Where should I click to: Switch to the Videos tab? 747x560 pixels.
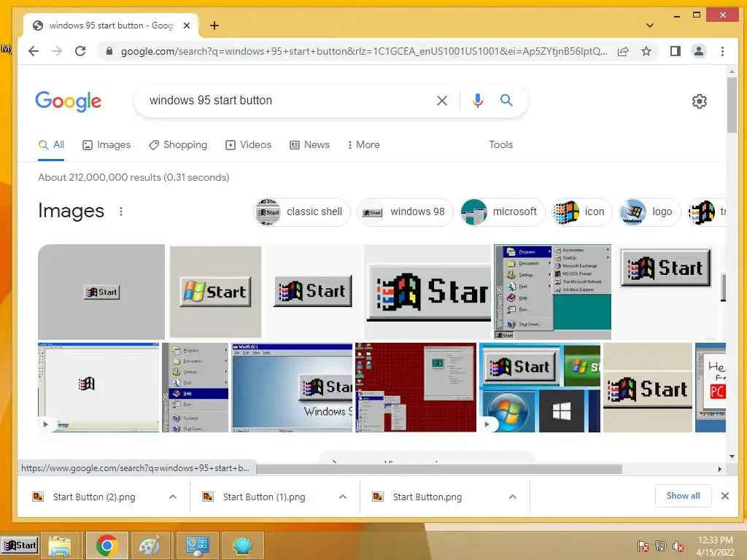(248, 145)
